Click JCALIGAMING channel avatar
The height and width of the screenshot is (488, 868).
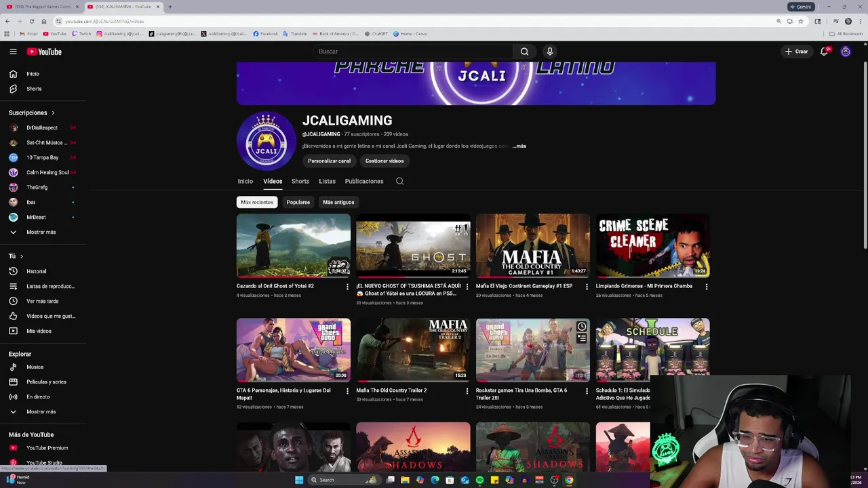click(x=266, y=141)
